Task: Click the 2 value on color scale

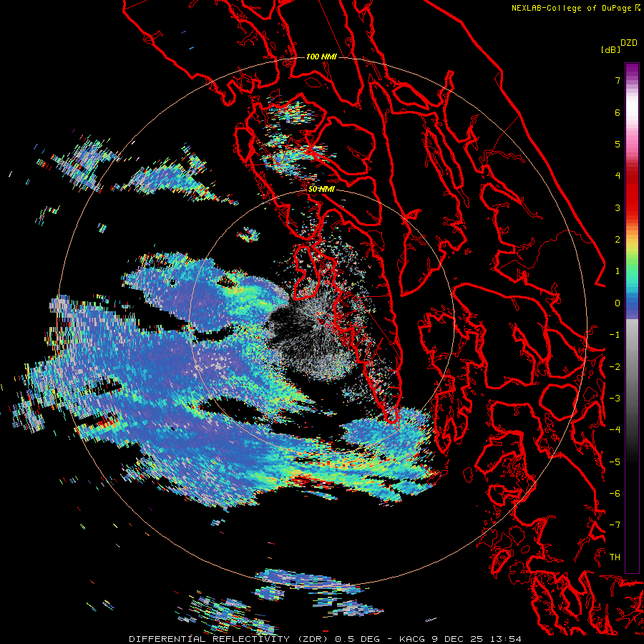Action: (x=618, y=240)
